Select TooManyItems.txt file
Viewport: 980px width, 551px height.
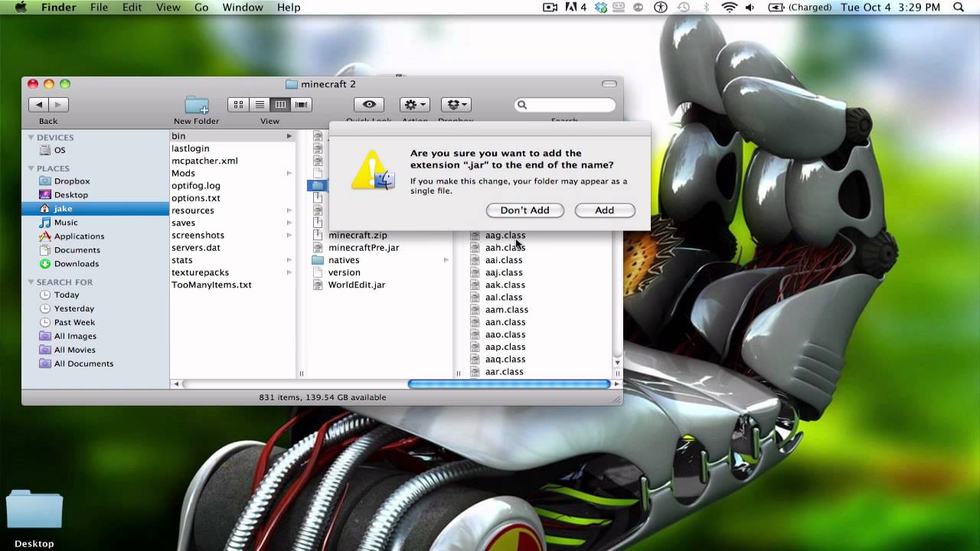pos(211,285)
